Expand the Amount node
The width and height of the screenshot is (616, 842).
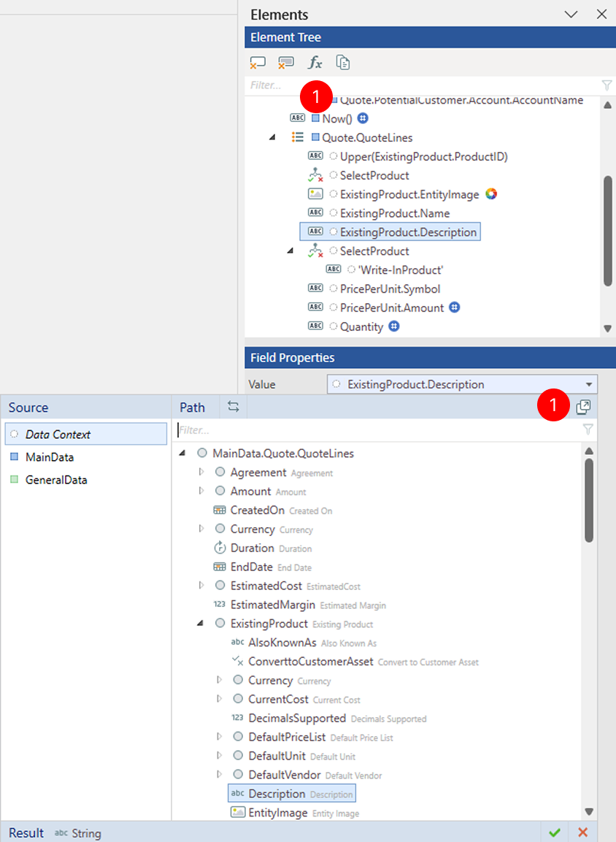tap(201, 491)
